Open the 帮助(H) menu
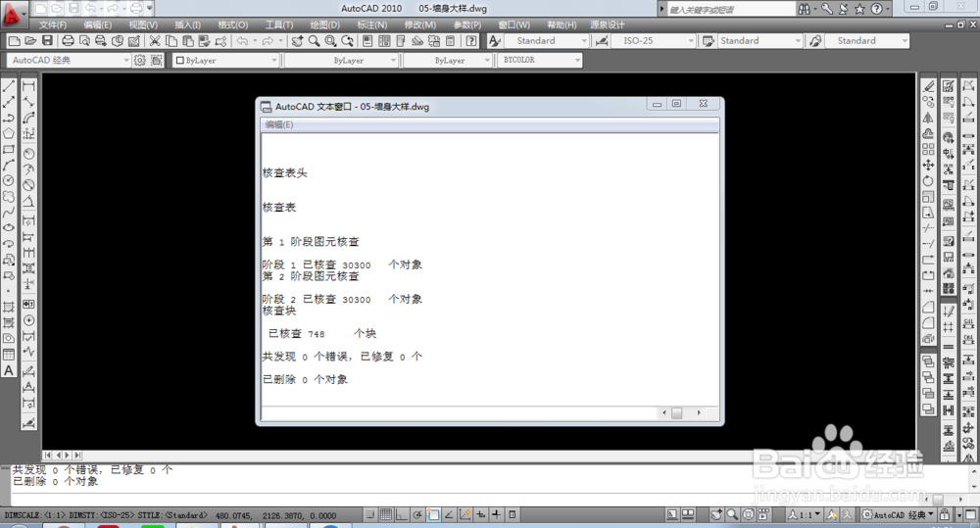Image resolution: width=980 pixels, height=528 pixels. [562, 25]
